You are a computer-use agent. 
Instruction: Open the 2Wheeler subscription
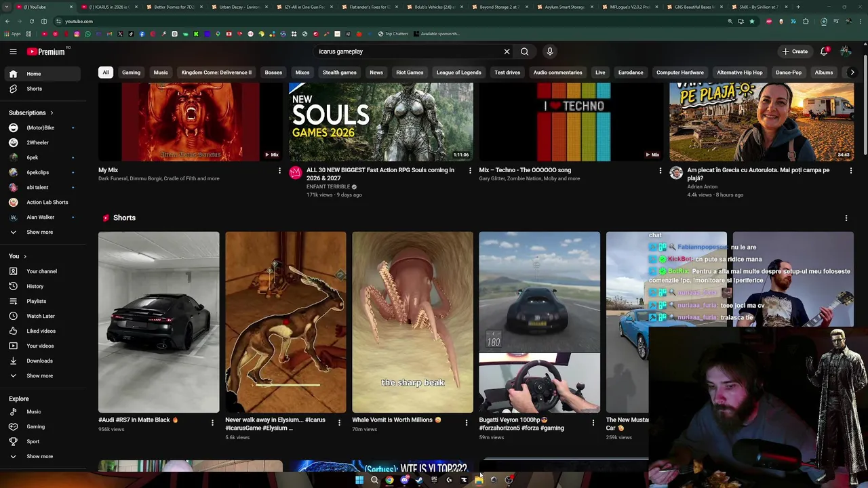(43, 142)
